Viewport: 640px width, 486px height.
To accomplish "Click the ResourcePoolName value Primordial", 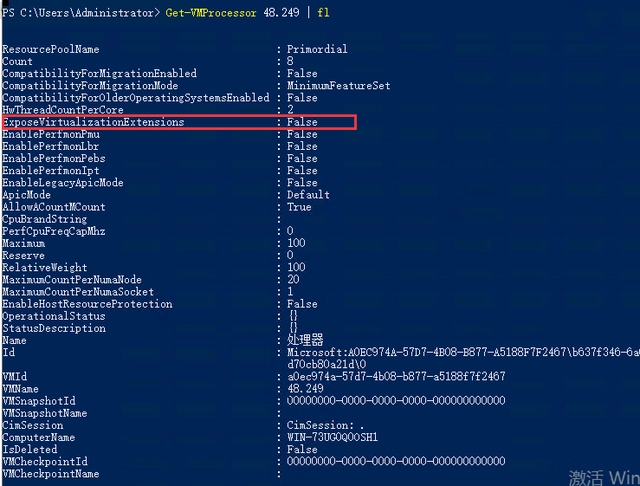I will [x=318, y=49].
